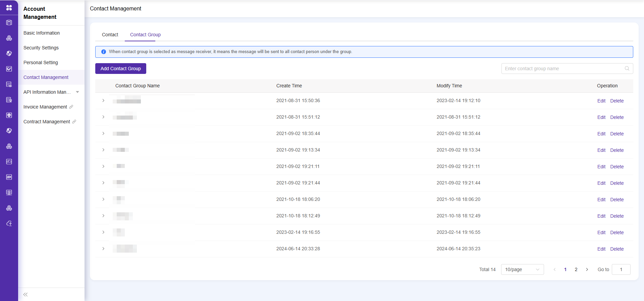Open the 10/page size dropdown
644x301 pixels.
click(x=522, y=269)
